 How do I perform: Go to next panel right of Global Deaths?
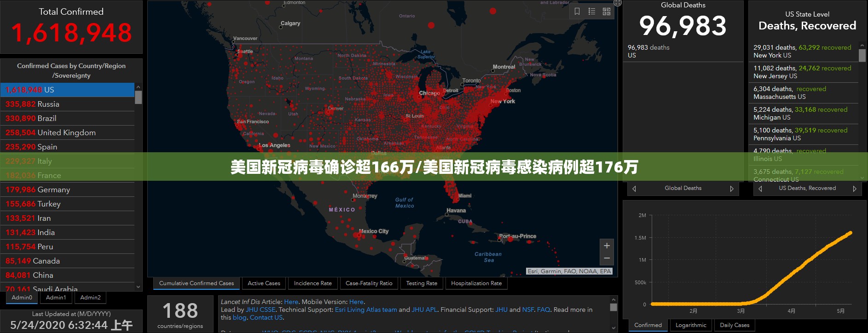click(732, 189)
